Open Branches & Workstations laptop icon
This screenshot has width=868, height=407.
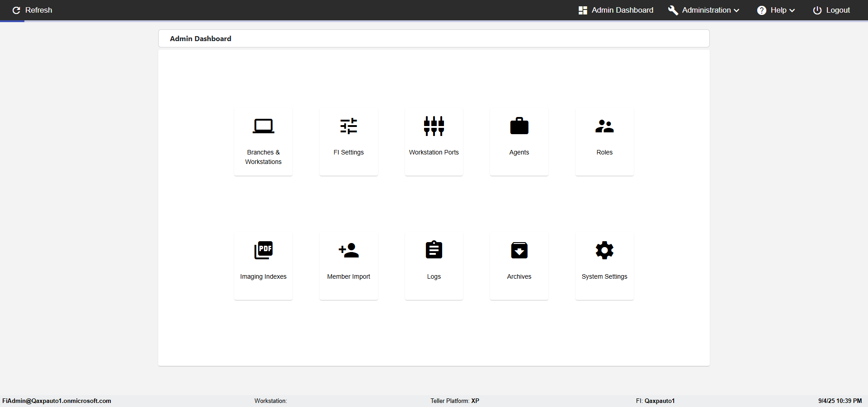(263, 126)
